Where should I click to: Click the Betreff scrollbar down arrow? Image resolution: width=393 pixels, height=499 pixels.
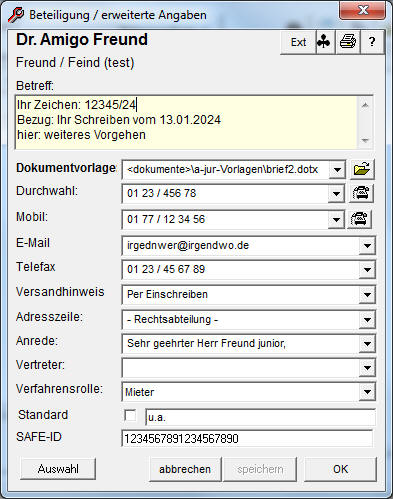[x=365, y=140]
